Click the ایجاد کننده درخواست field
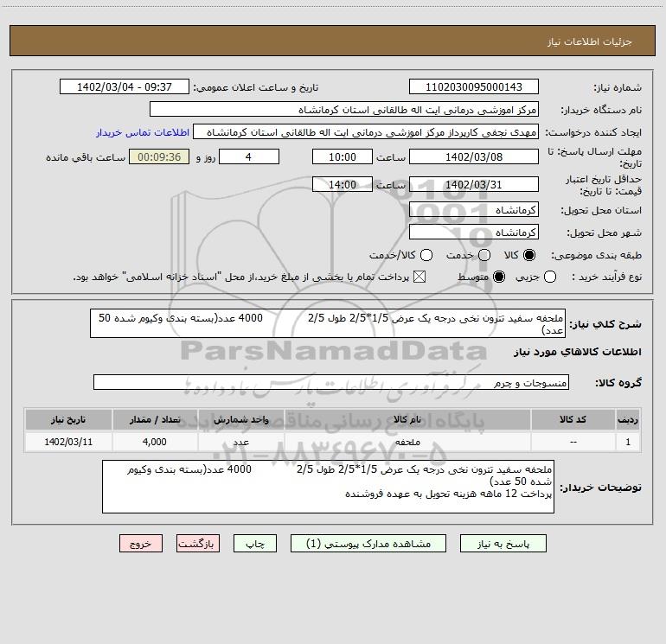Image resolution: width=666 pixels, height=644 pixels. tap(366, 131)
